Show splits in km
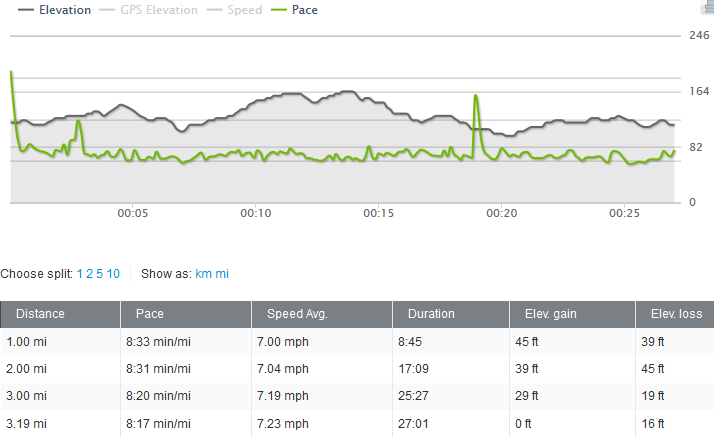The image size is (714, 441). click(x=203, y=273)
